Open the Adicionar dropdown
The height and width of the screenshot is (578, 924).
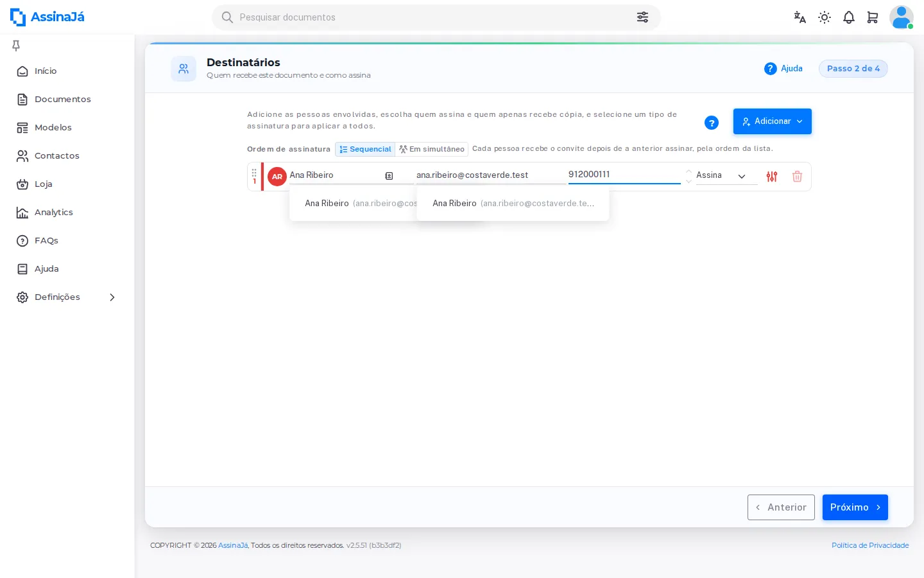[773, 121]
